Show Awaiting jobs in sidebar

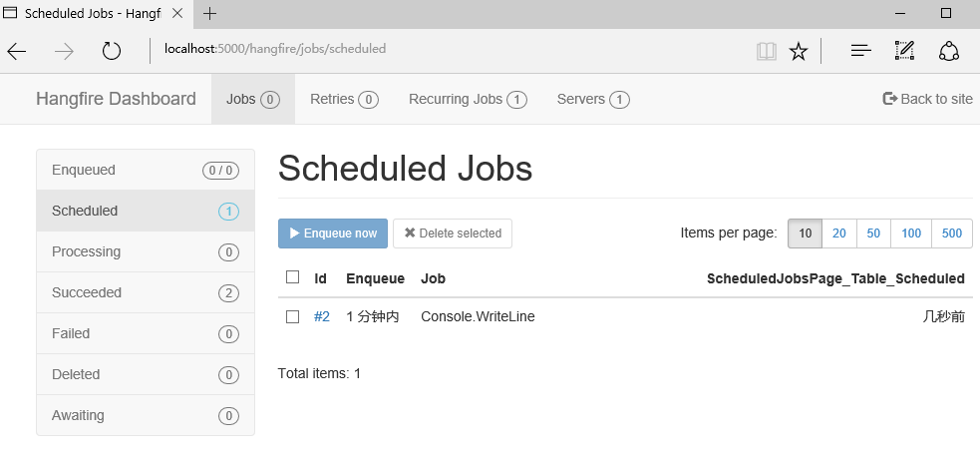[146, 415]
